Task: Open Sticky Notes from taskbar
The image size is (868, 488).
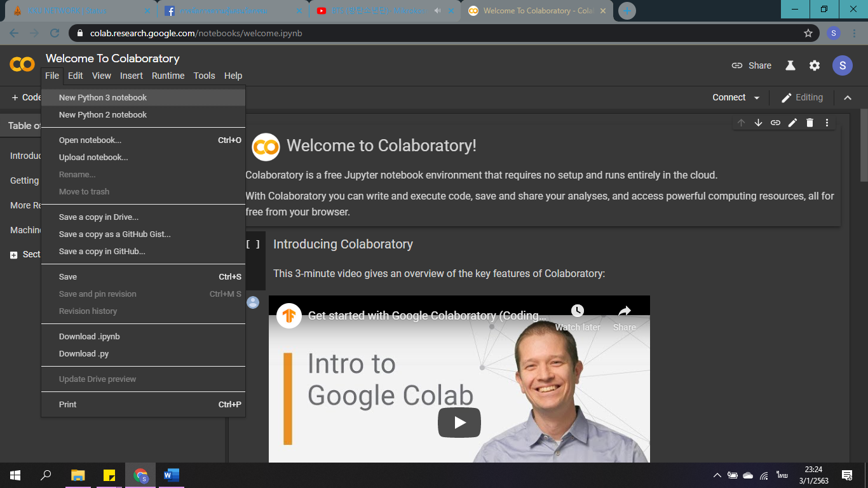Action: tap(109, 475)
